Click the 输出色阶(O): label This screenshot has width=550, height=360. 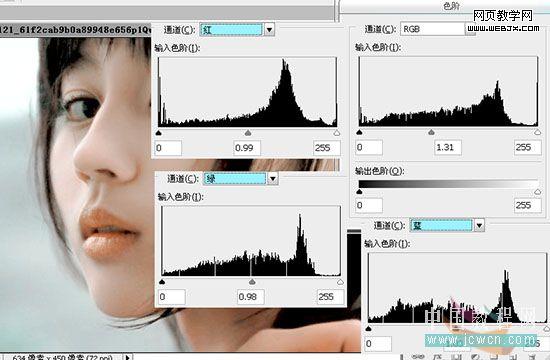[x=380, y=171]
